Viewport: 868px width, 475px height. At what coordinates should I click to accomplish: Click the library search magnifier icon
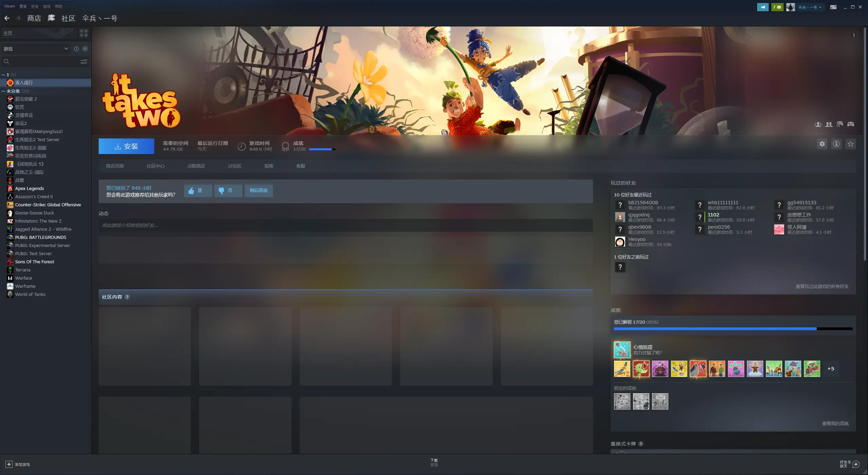(6, 62)
